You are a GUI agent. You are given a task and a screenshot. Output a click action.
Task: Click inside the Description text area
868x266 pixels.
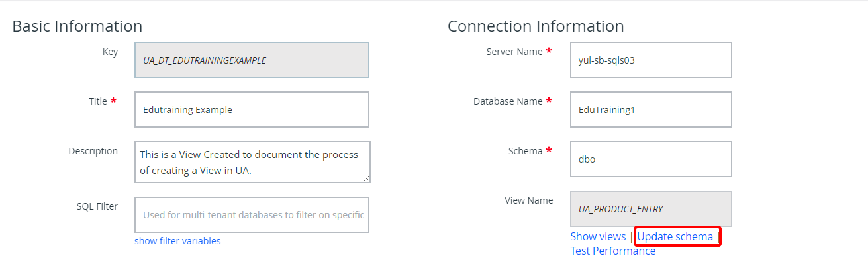point(252,162)
